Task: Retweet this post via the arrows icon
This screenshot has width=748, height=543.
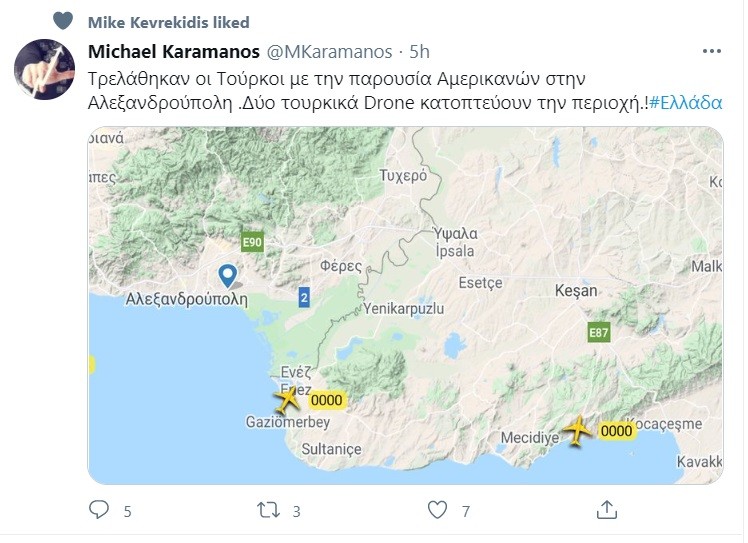Action: (268, 511)
